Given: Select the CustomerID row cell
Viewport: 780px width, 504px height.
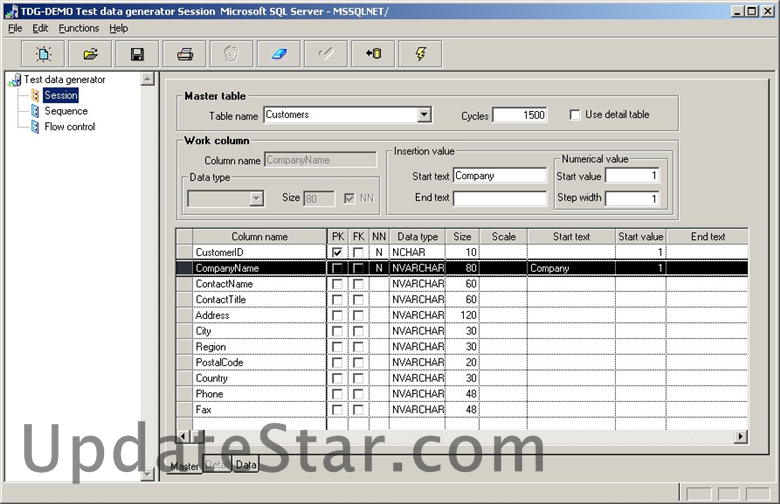Looking at the screenshot, I should coord(259,252).
